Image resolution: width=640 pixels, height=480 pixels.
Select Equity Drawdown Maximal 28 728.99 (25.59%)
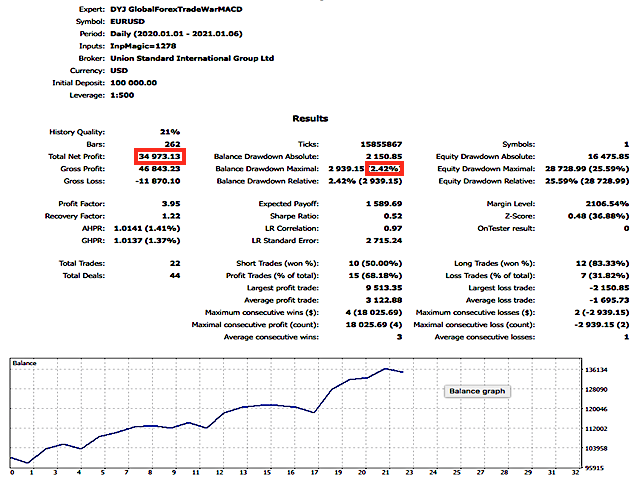pyautogui.click(x=587, y=169)
